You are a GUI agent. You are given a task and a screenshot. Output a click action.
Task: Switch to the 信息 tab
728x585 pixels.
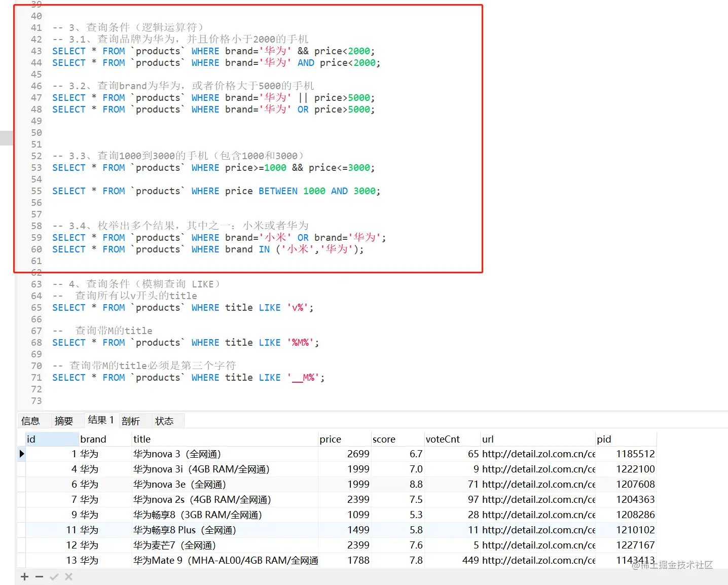[30, 421]
